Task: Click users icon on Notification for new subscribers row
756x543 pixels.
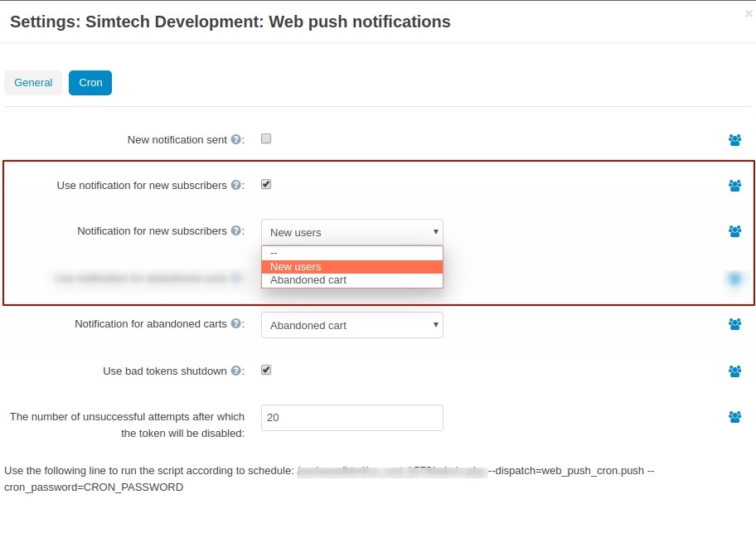Action: [734, 231]
